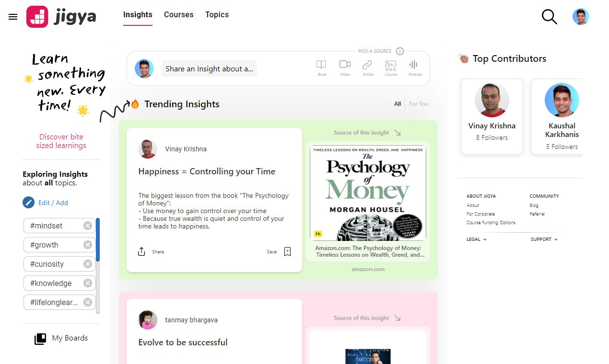The image size is (609, 364).
Task: Expand the SUPPORT footer dropdown
Action: [x=544, y=239]
